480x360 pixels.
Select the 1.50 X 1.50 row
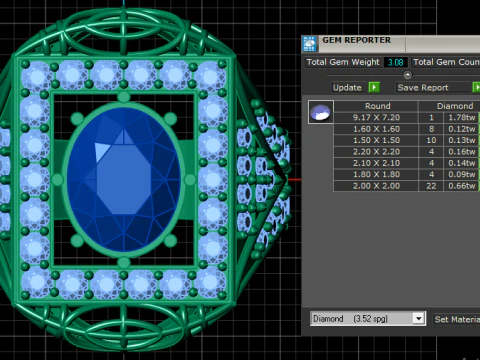407,140
